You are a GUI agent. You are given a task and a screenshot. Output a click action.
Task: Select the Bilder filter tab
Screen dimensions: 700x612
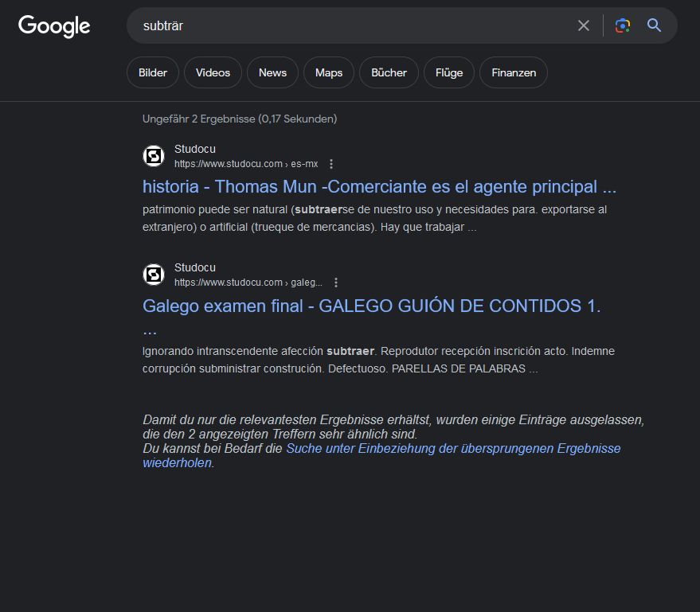[153, 72]
